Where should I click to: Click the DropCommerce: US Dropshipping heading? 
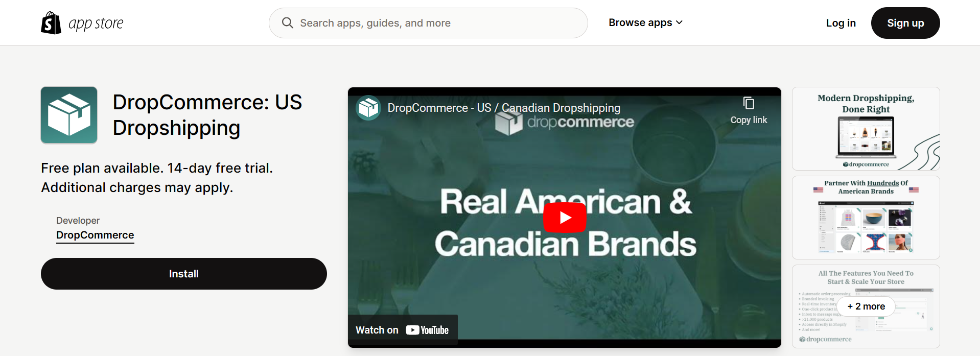coord(207,115)
